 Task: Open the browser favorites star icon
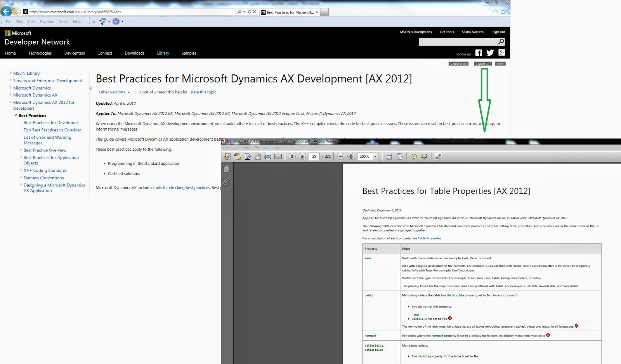pyautogui.click(x=503, y=12)
